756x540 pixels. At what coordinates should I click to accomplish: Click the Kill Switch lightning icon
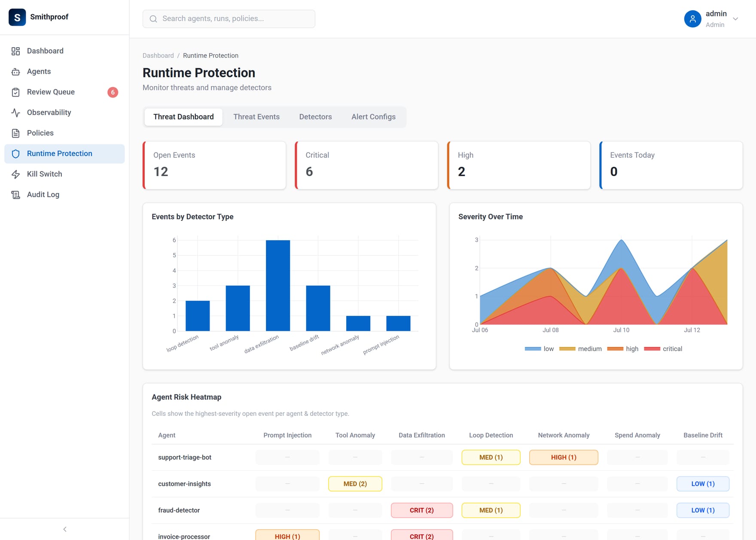point(16,174)
